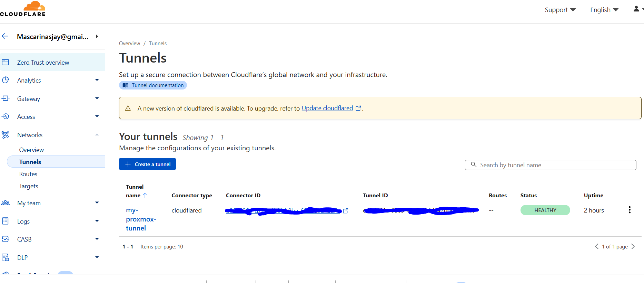The image size is (644, 283).
Task: Click the HEALTHY status badge
Action: pyautogui.click(x=545, y=210)
